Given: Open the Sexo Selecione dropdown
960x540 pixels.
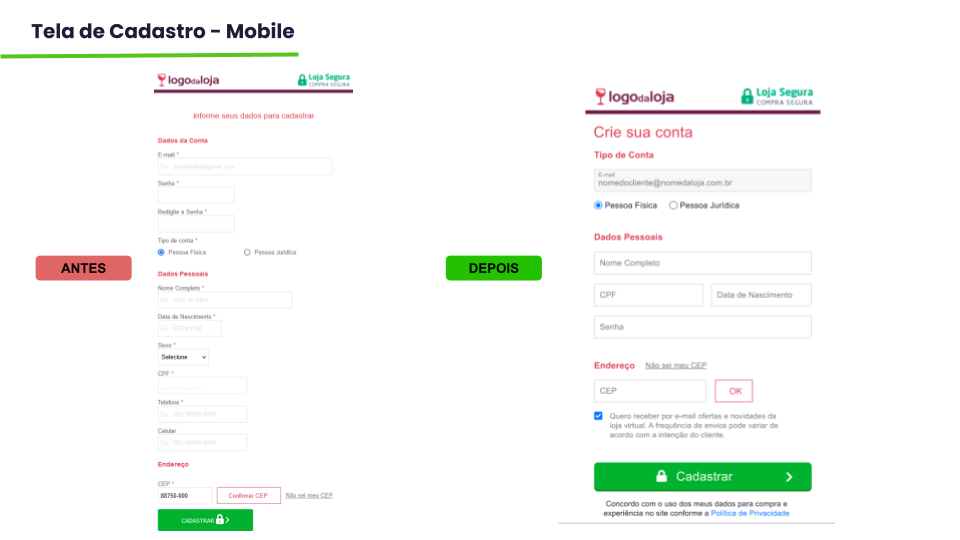Looking at the screenshot, I should (x=183, y=357).
